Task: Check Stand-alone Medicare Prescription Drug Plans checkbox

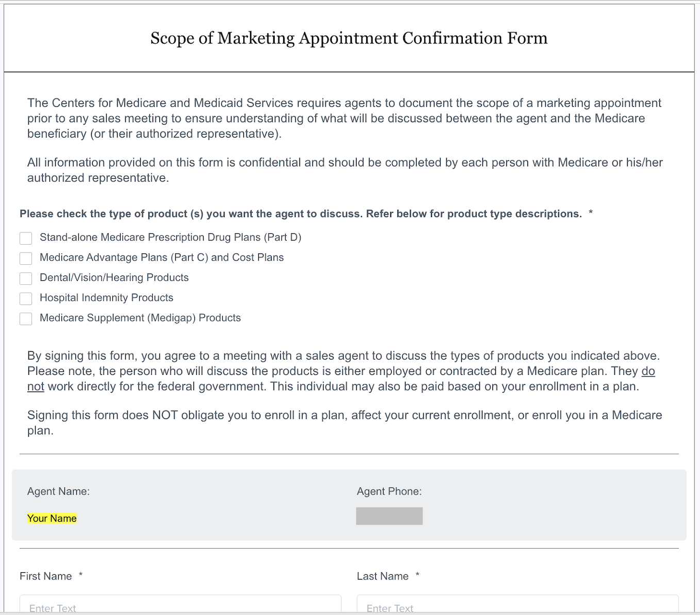Action: point(26,238)
